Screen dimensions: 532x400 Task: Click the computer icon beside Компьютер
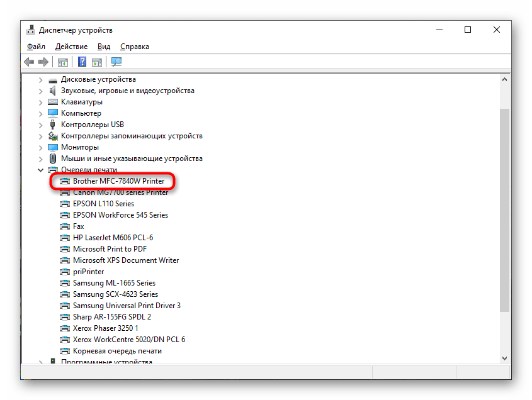click(53, 113)
